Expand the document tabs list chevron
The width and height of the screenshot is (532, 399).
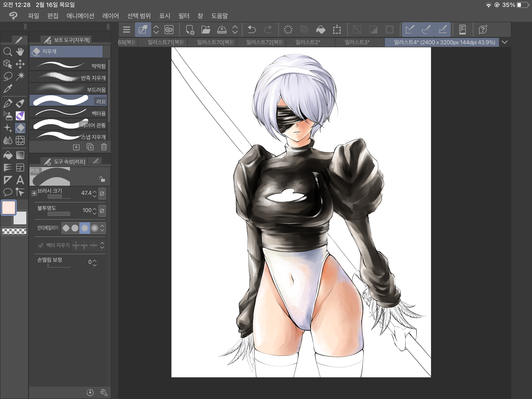pos(505,42)
